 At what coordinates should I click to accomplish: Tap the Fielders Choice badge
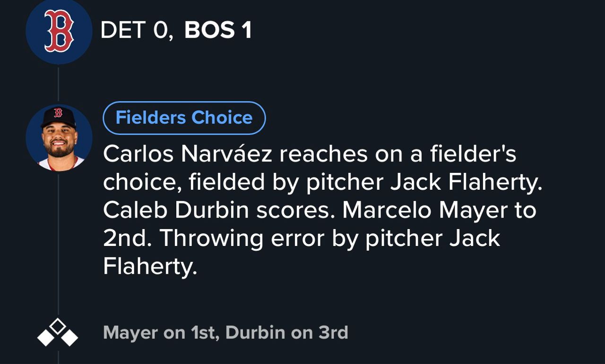pyautogui.click(x=184, y=118)
